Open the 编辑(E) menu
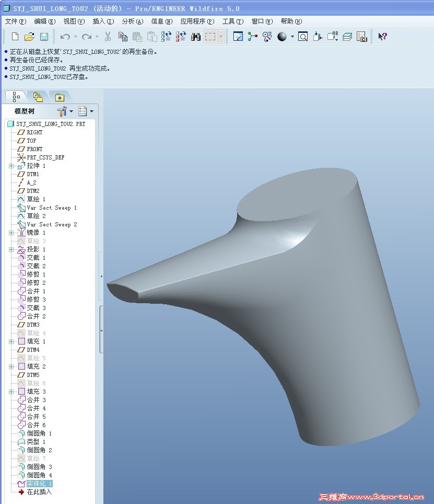 44,21
